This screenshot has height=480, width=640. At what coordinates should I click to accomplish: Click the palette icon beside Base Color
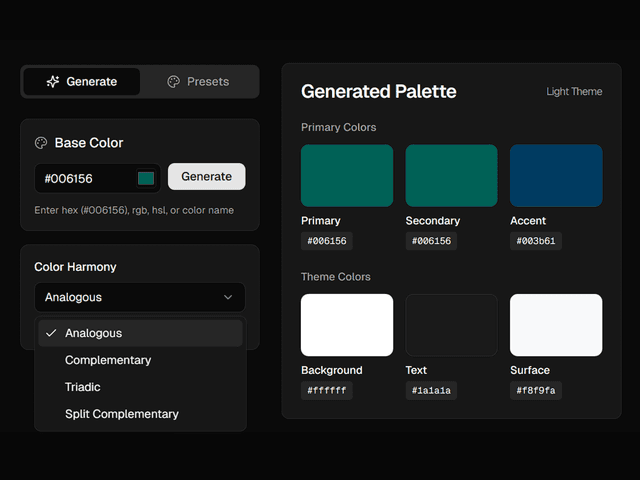[x=41, y=143]
